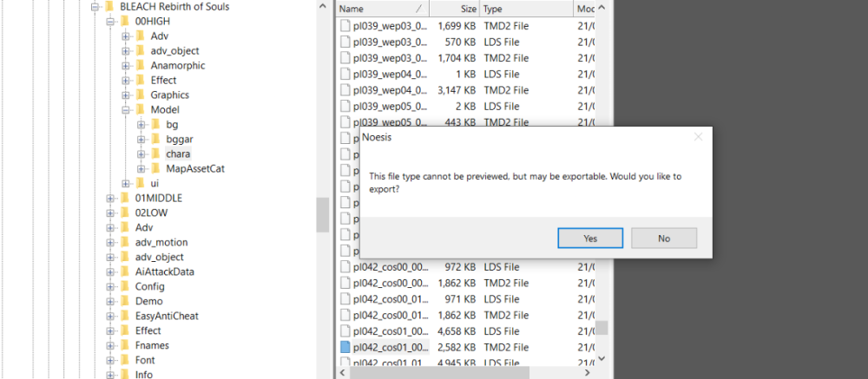Click Yes in the Noesis export dialog

(590, 238)
